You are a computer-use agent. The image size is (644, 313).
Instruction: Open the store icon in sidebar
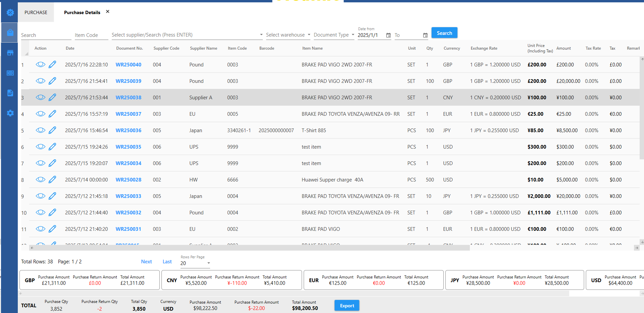pos(10,53)
